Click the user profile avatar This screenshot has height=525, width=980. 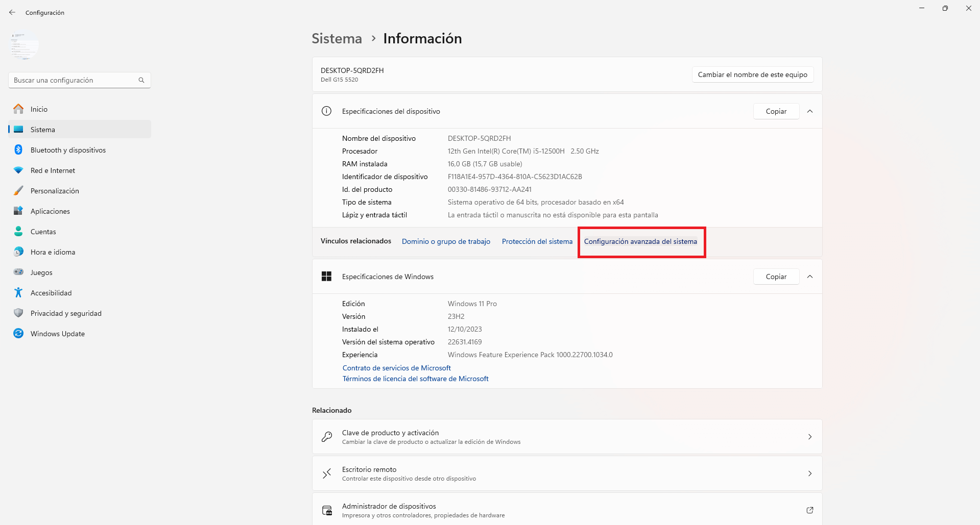coord(25,45)
